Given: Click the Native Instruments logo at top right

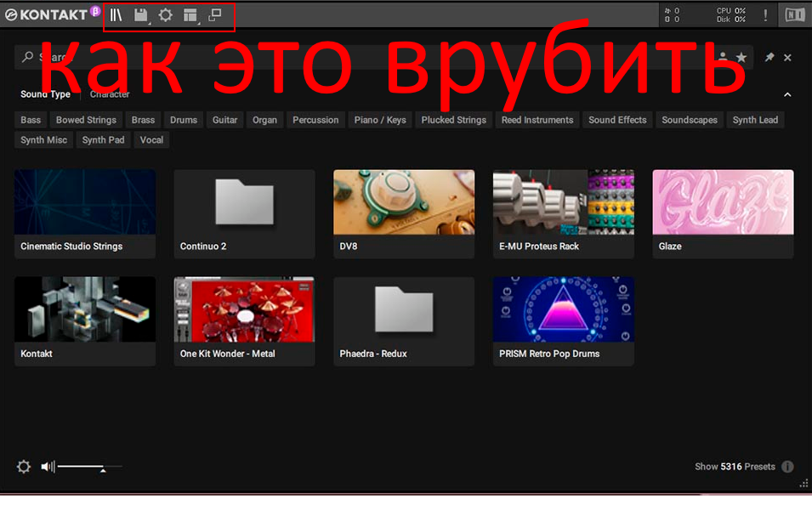Looking at the screenshot, I should [794, 14].
